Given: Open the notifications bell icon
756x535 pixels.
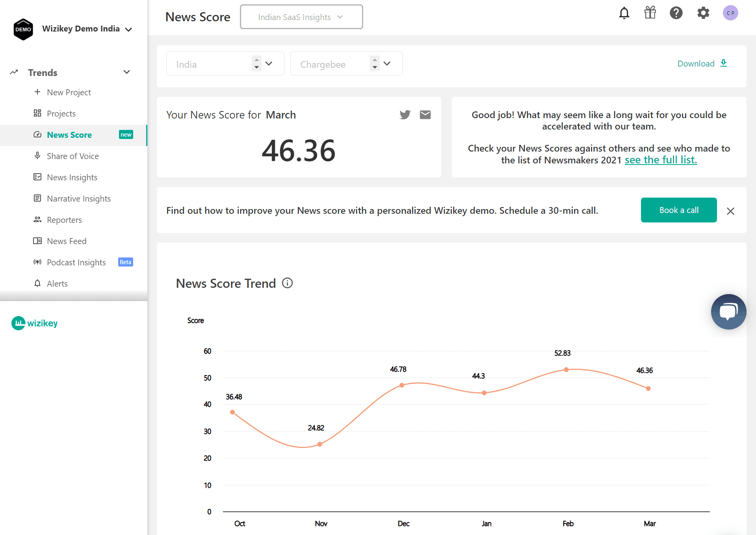Looking at the screenshot, I should pyautogui.click(x=624, y=13).
